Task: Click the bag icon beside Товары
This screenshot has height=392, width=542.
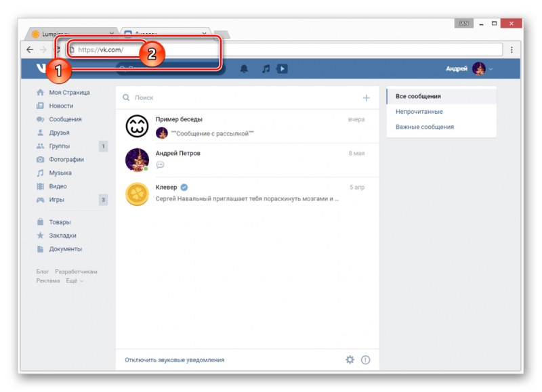Action: point(41,222)
